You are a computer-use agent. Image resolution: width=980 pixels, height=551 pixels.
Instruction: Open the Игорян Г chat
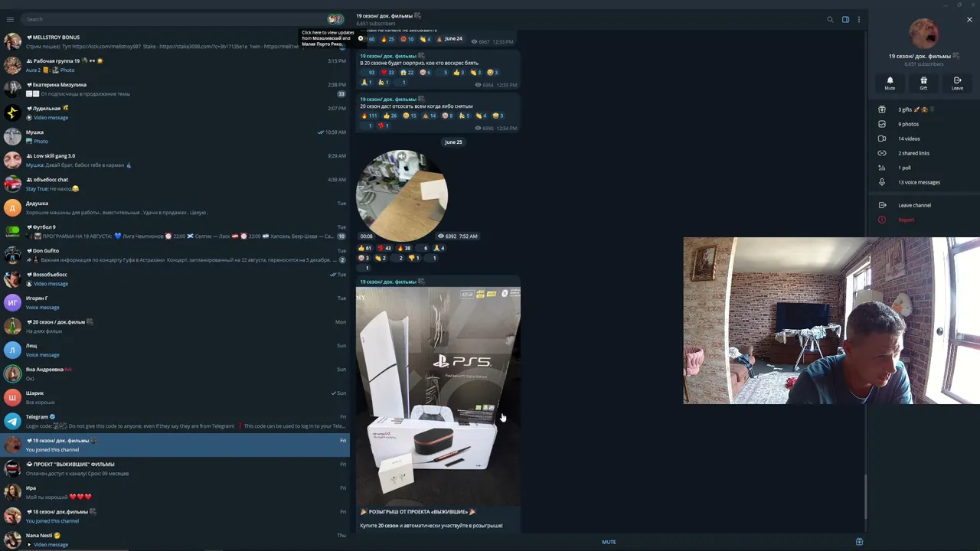pyautogui.click(x=175, y=302)
